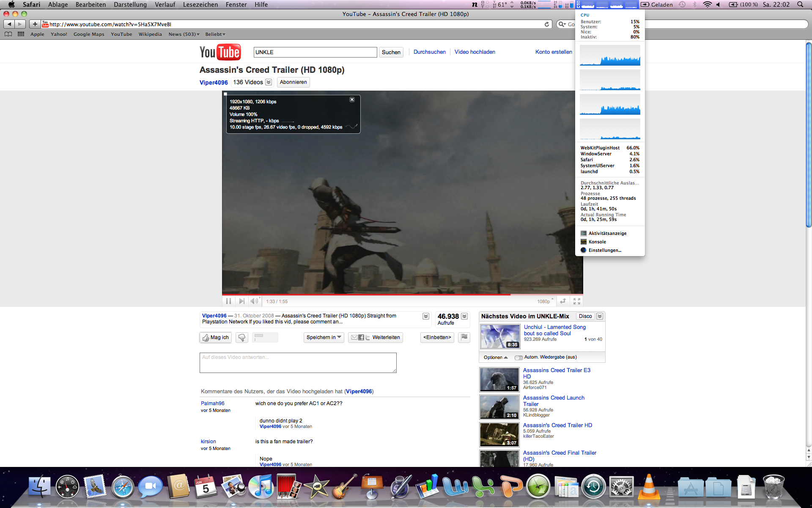Reload the page with the reload icon
The image size is (812, 508).
coord(547,24)
